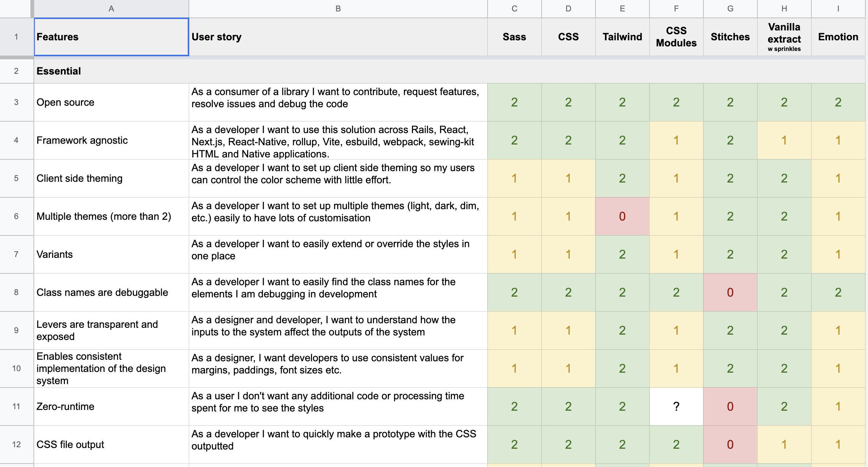The width and height of the screenshot is (868, 467).
Task: Select Stitches' 0 for Zero-runtime
Action: (730, 407)
